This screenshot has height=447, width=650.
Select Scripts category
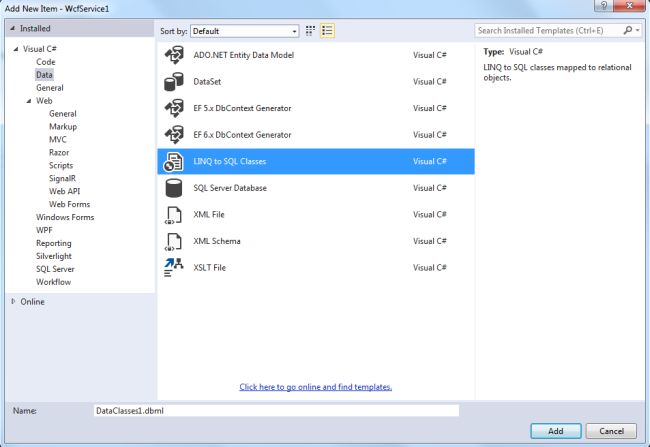pos(61,165)
